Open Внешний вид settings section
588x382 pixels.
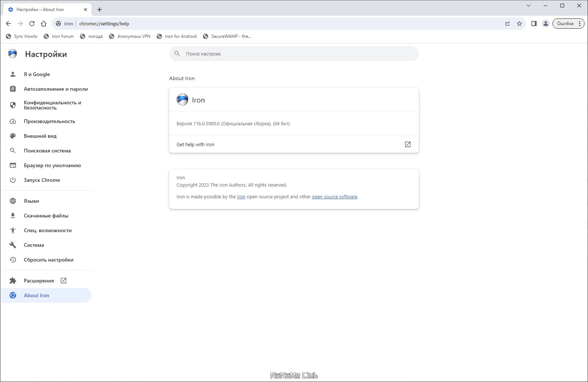pos(46,136)
